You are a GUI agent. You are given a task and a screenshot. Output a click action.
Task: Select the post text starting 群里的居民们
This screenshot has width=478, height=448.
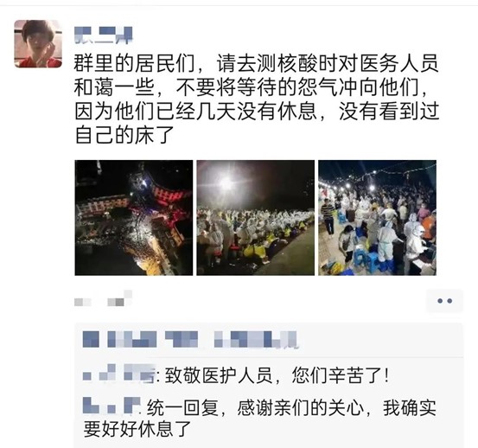pyautogui.click(x=257, y=99)
